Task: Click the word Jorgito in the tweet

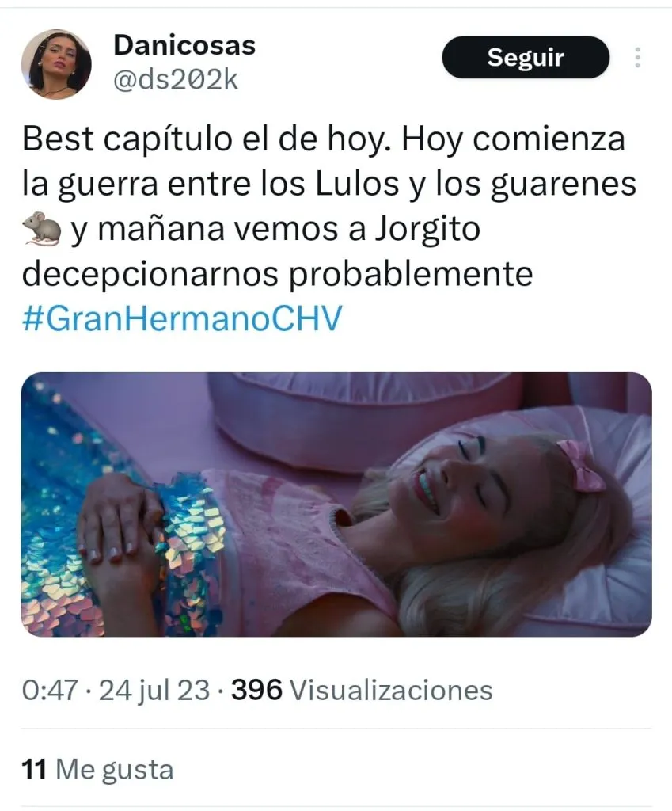Action: pyautogui.click(x=427, y=229)
